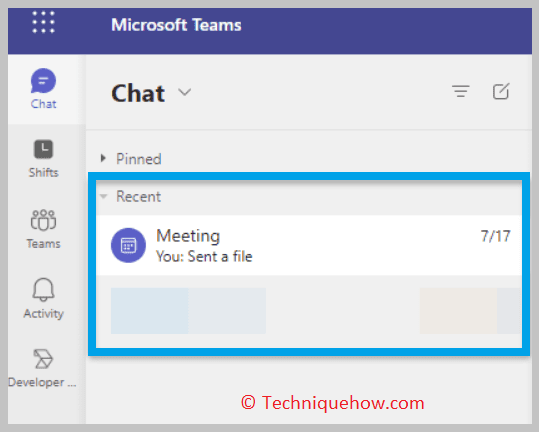
Task: Click the Meeting calendar avatar
Action: tap(128, 245)
